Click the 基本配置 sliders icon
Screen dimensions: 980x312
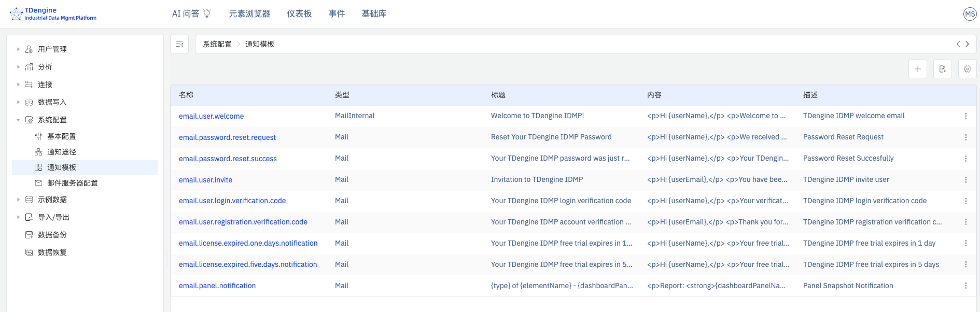[x=38, y=136]
